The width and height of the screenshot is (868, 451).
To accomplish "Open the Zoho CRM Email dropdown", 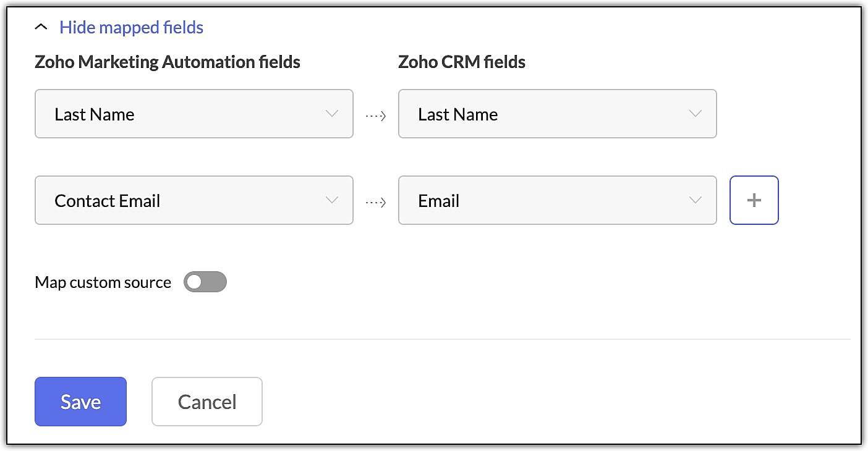I will click(558, 200).
